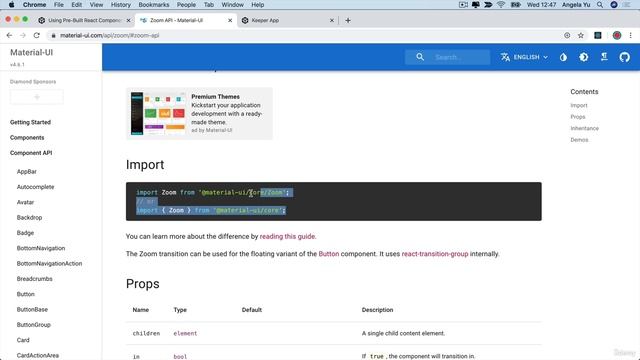Viewport: 640px width, 360px height.
Task: Go back with browser back arrow
Action: pos(9,36)
